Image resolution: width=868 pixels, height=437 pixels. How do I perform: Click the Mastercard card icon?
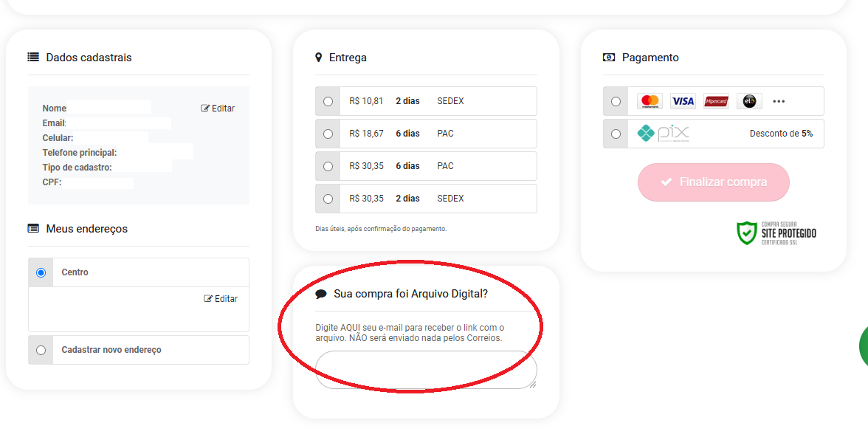coord(650,101)
